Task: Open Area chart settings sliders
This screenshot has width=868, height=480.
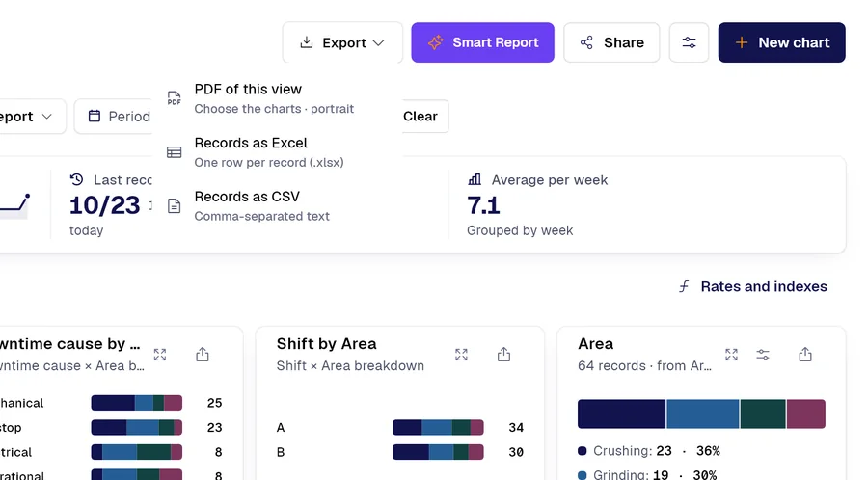Action: click(763, 355)
